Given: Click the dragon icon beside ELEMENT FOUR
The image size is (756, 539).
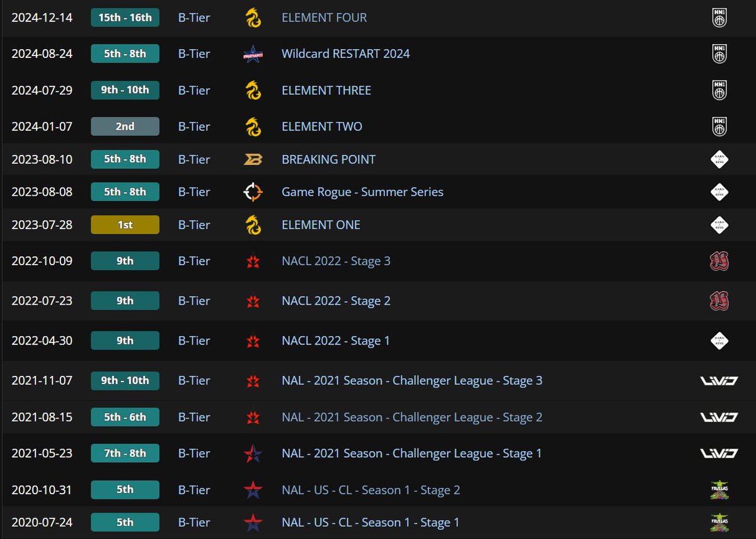Looking at the screenshot, I should (x=253, y=18).
